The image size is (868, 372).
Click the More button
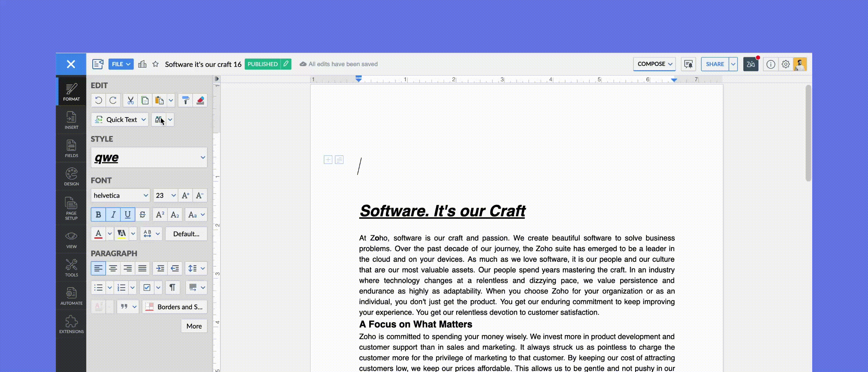(x=194, y=326)
